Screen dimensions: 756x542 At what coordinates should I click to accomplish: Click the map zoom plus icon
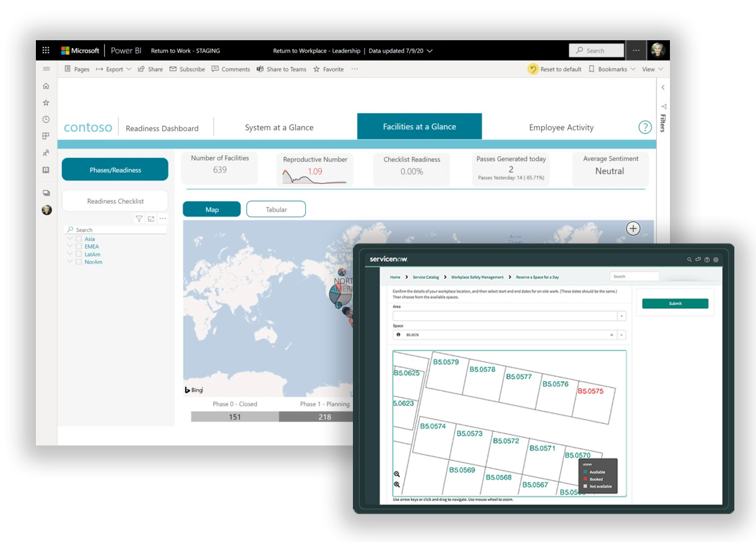[633, 229]
